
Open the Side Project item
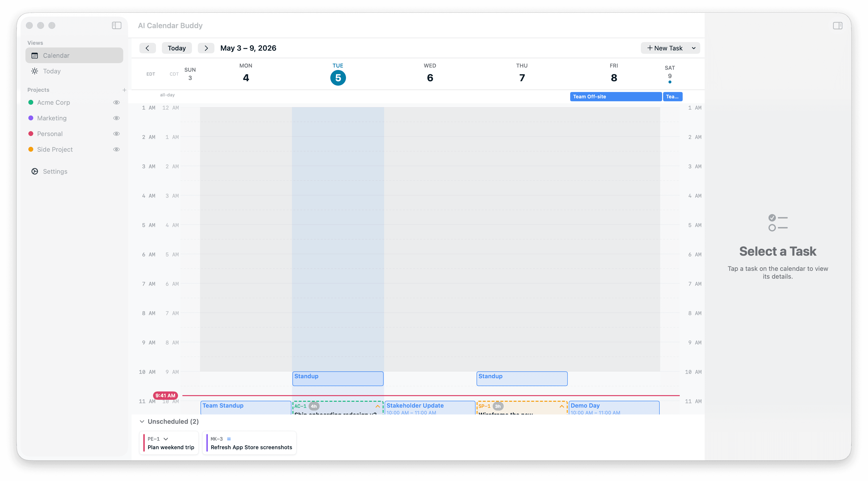point(55,149)
